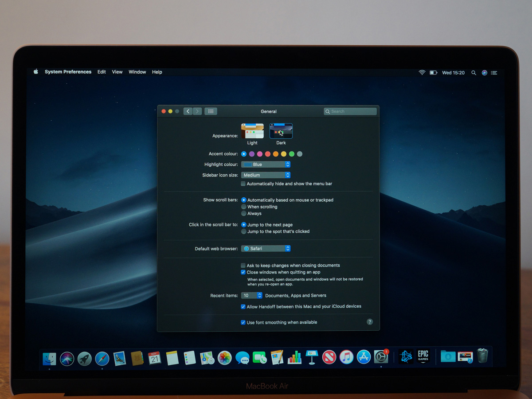Select show scroll bars Always
Image resolution: width=532 pixels, height=399 pixels.
(x=244, y=213)
